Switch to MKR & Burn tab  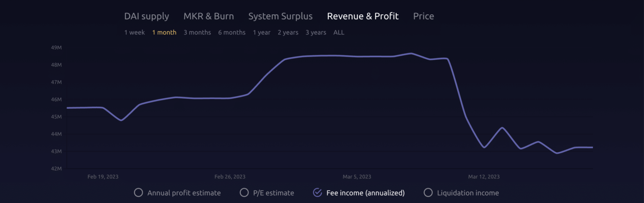coord(208,16)
